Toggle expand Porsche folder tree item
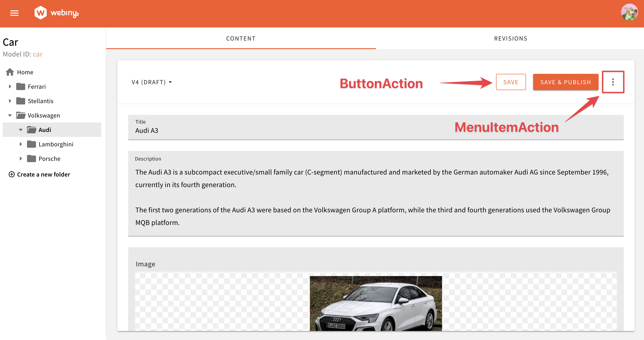 click(x=20, y=158)
